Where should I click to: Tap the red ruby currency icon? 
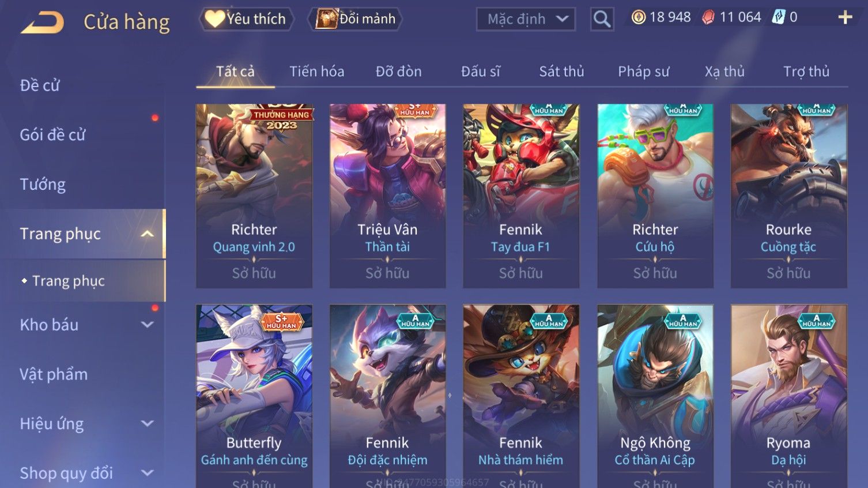click(x=708, y=17)
